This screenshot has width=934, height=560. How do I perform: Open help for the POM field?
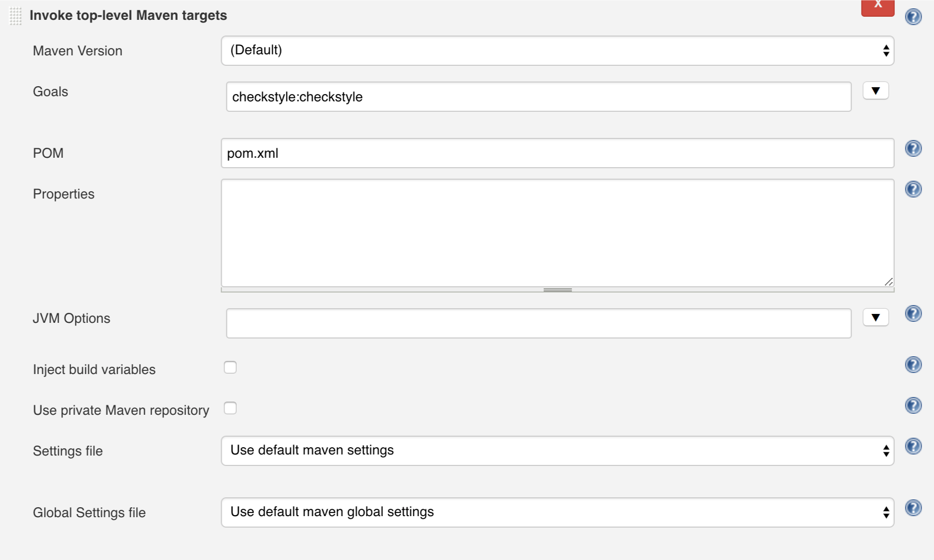tap(914, 149)
